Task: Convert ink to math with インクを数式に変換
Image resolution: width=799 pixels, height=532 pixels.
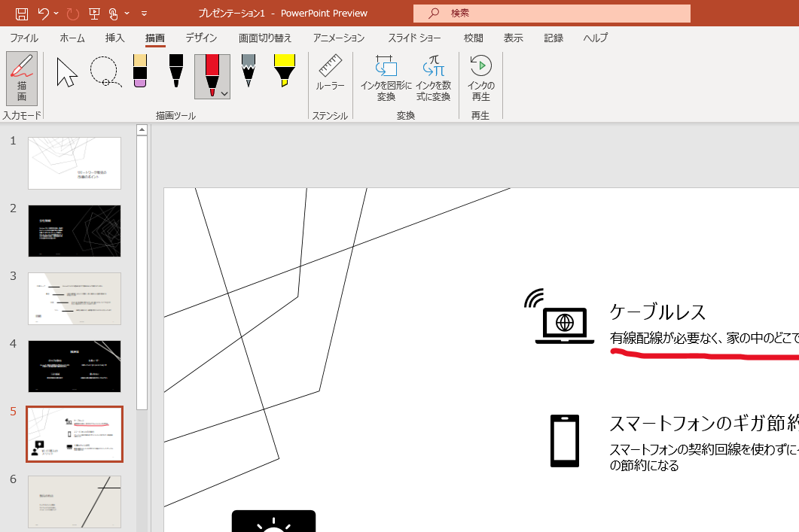Action: tap(433, 79)
